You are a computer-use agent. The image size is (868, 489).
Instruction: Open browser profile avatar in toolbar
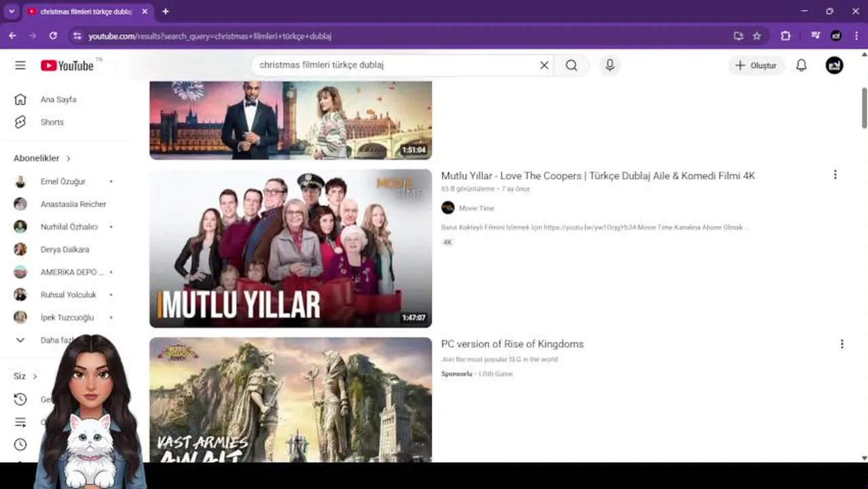tap(837, 36)
